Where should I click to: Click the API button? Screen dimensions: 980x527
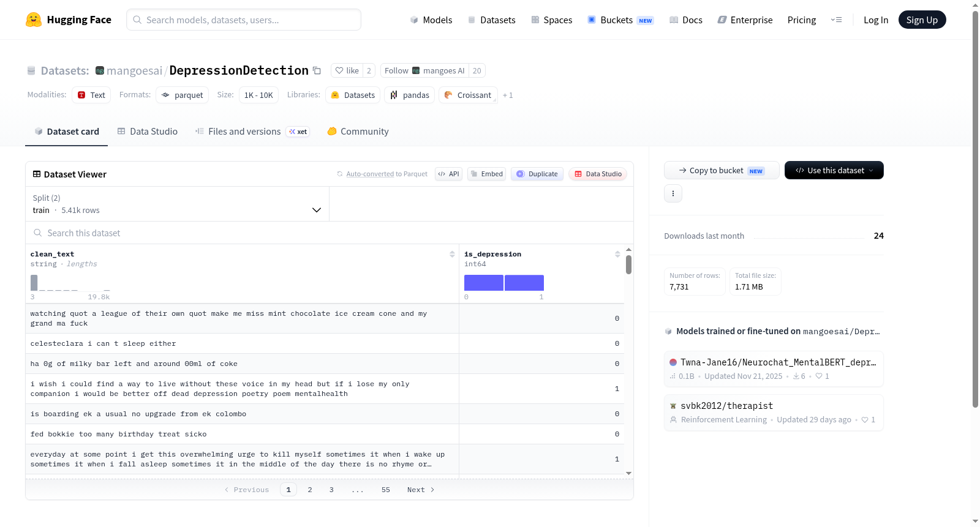coord(448,174)
